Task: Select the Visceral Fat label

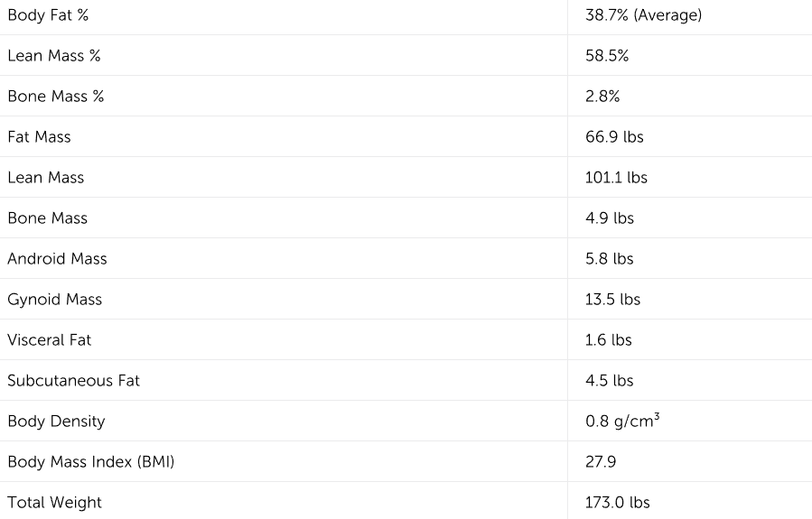Action: [x=49, y=340]
